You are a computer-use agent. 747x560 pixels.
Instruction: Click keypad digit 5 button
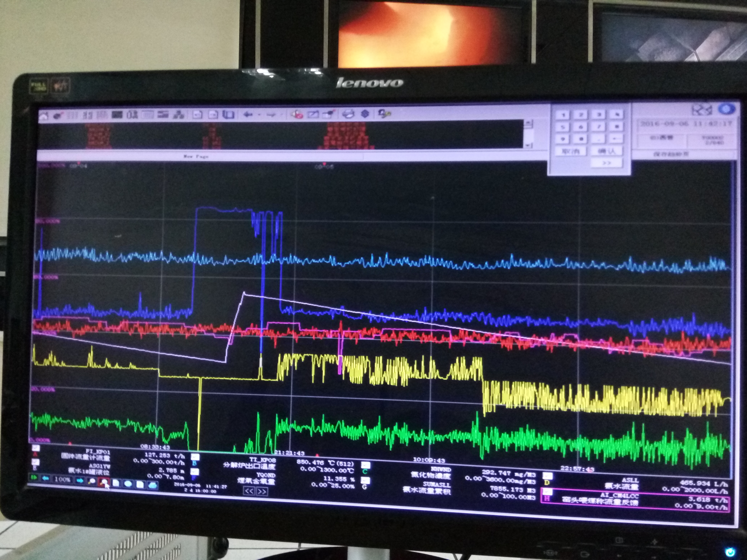pyautogui.click(x=562, y=127)
